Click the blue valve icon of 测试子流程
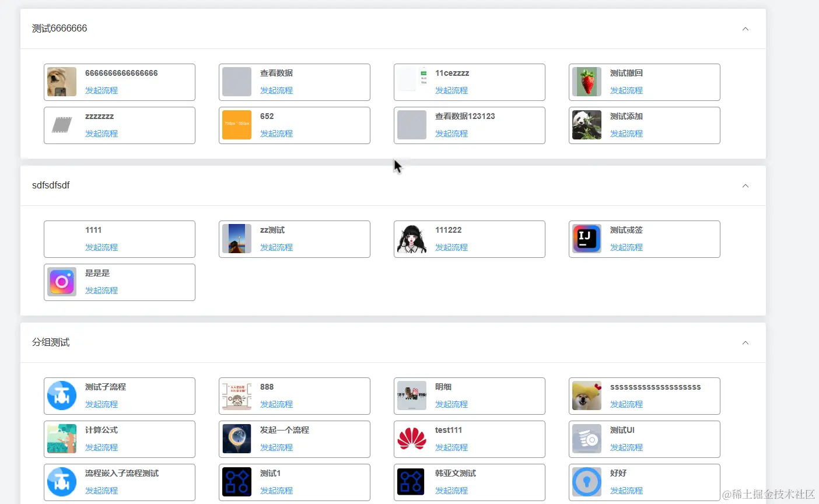 (62, 395)
